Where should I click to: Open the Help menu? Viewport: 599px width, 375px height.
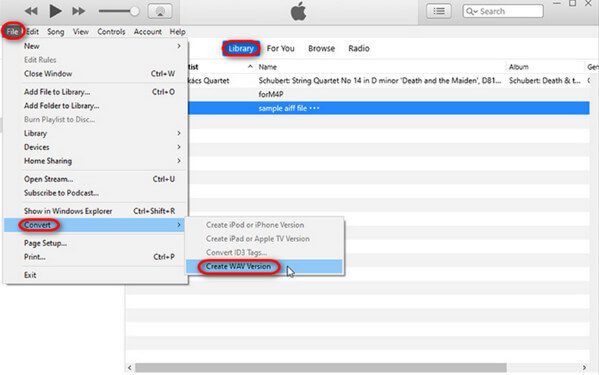point(177,32)
